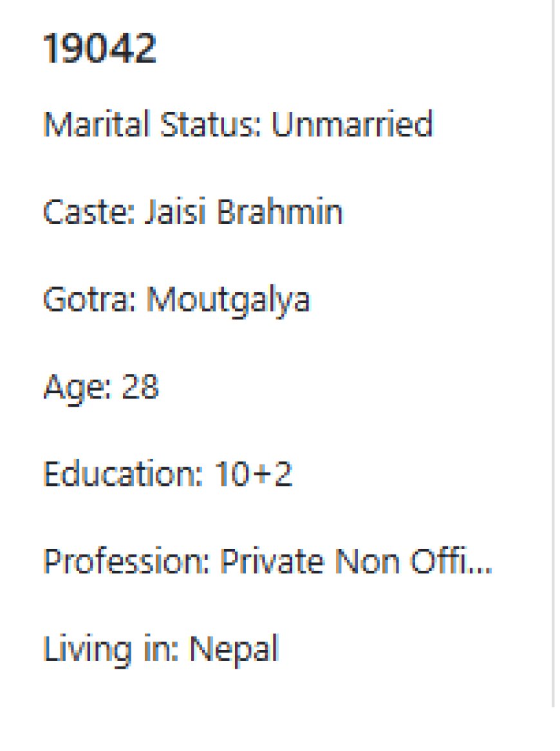Open profile number 19042 heading

click(100, 50)
